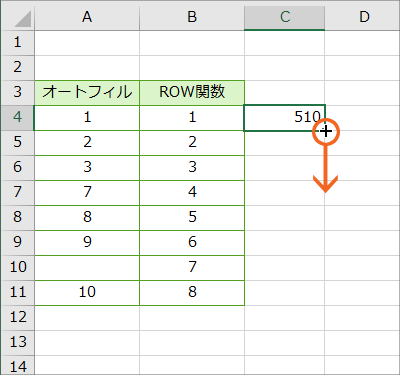Select cell B7 with value 4
The image size is (400, 375).
[x=192, y=193]
